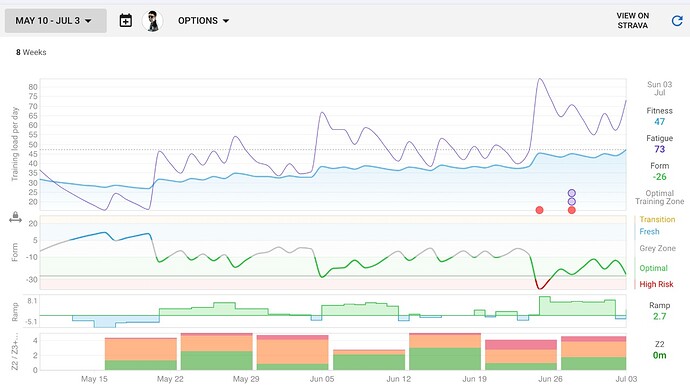The width and height of the screenshot is (690, 390).
Task: Open the MAY 10 - JUL 3 date range dropdown
Action: [55, 21]
